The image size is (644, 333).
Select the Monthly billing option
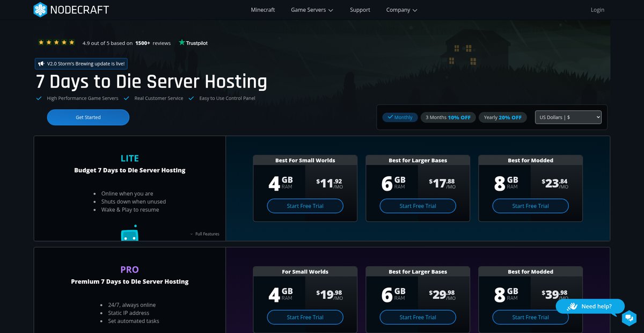coord(400,117)
